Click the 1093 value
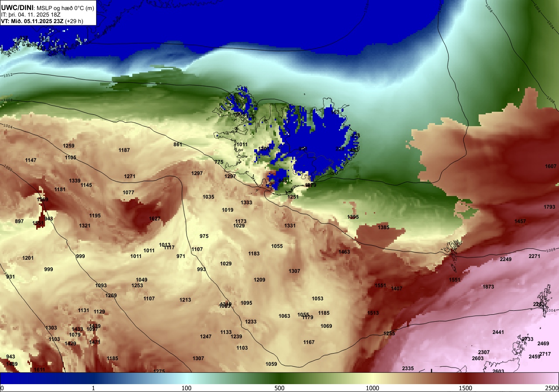559x392 pixels. point(101,285)
